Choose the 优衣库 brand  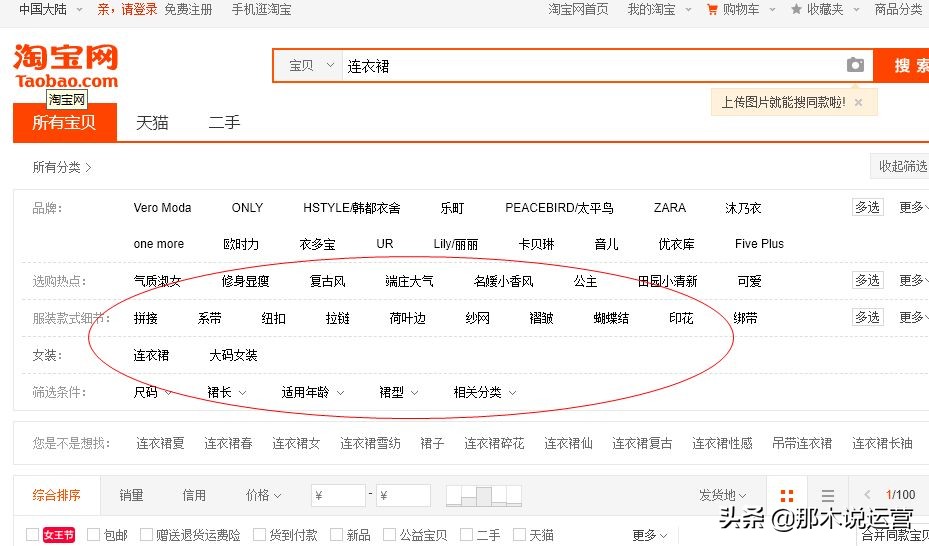click(676, 244)
